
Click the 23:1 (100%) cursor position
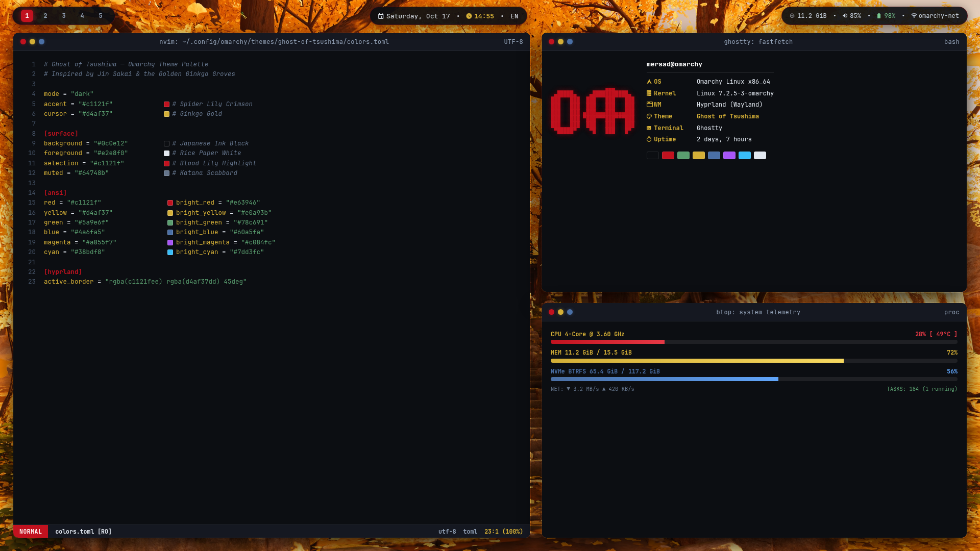point(504,532)
